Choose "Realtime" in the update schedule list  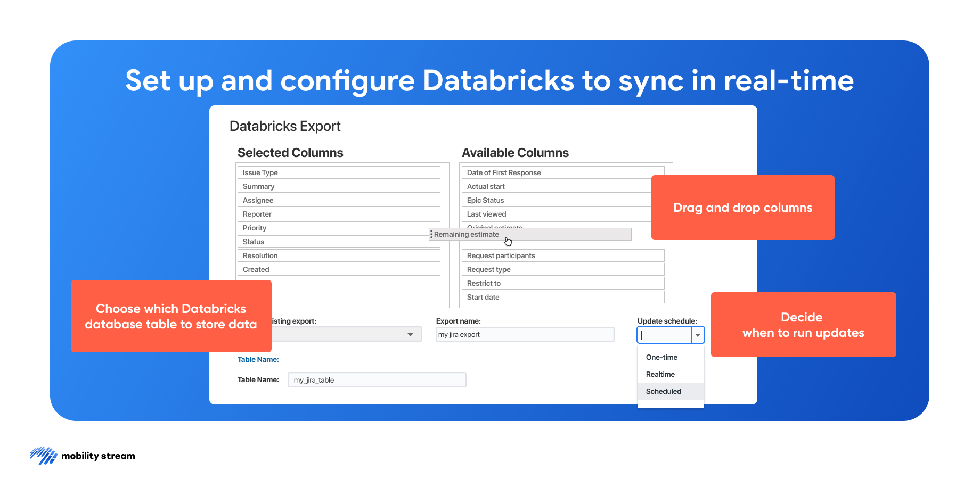[x=660, y=374]
